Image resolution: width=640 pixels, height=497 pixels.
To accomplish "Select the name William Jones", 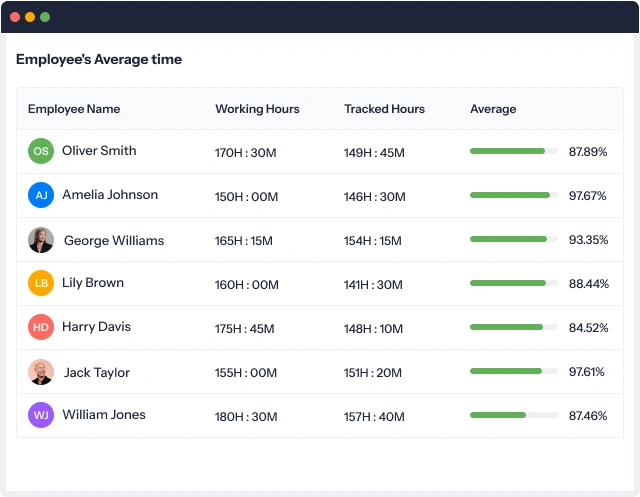I will coord(104,415).
